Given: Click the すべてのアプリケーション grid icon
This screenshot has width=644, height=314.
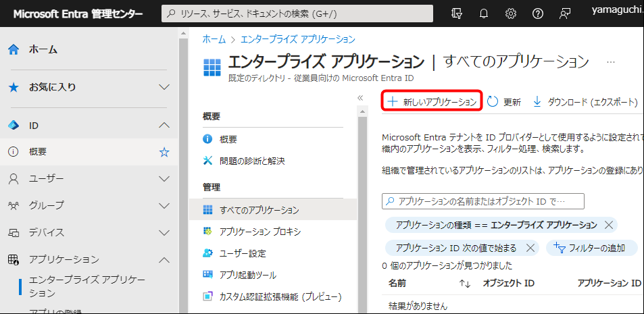Looking at the screenshot, I should [208, 211].
